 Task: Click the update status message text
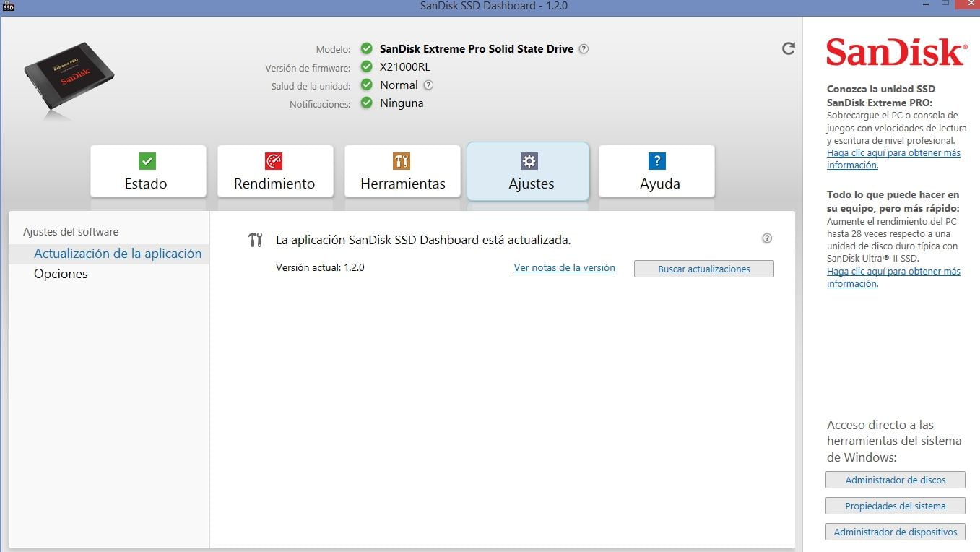tap(423, 240)
